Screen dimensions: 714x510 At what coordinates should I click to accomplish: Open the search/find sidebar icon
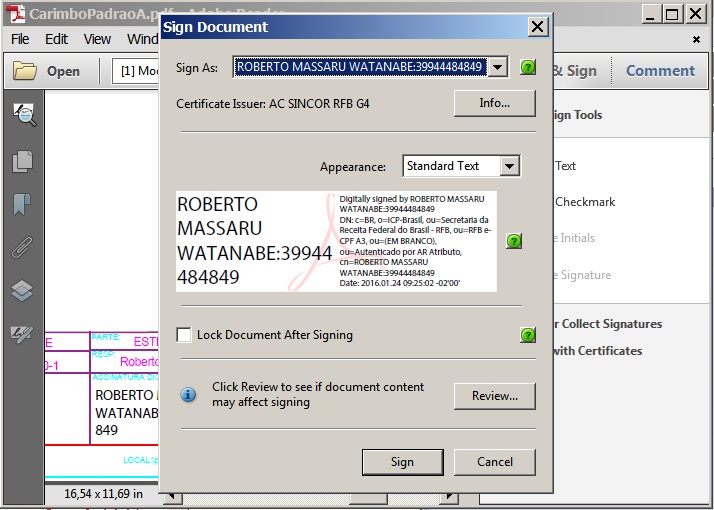25,114
